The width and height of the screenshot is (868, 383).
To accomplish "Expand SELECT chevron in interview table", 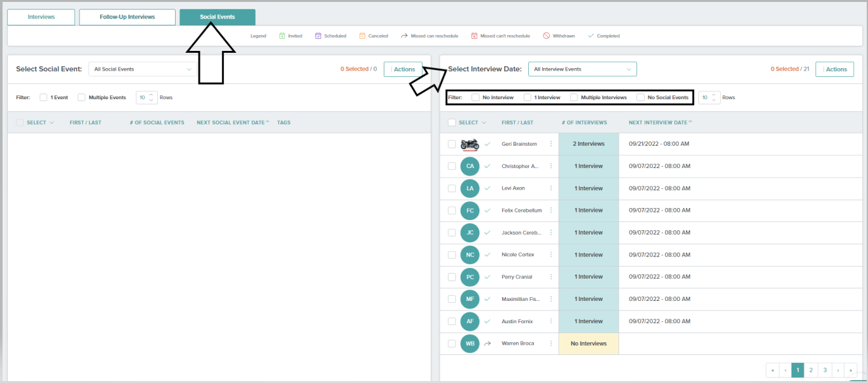I will [484, 123].
